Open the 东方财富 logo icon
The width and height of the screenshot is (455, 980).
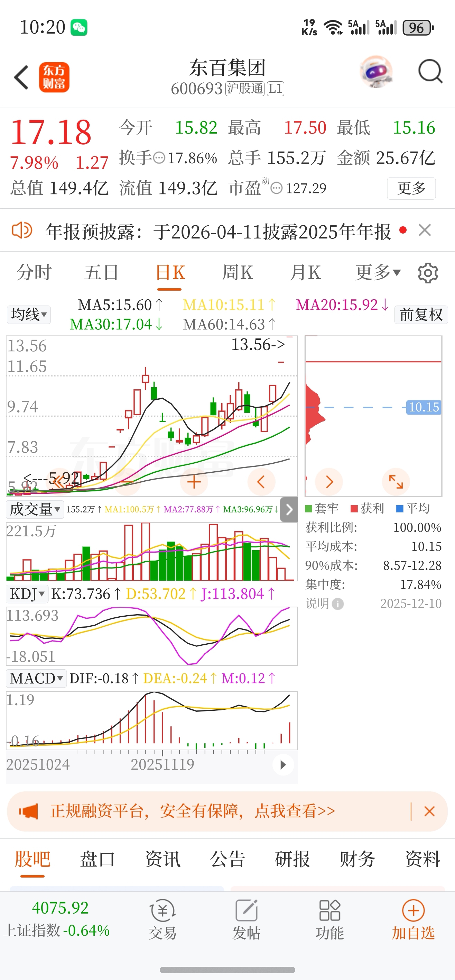[54, 77]
